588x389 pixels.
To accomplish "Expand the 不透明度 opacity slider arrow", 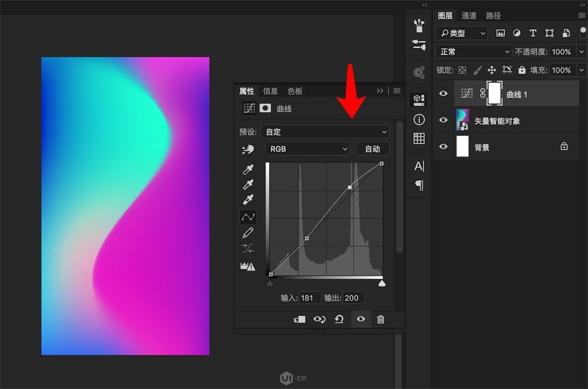I will [x=581, y=52].
